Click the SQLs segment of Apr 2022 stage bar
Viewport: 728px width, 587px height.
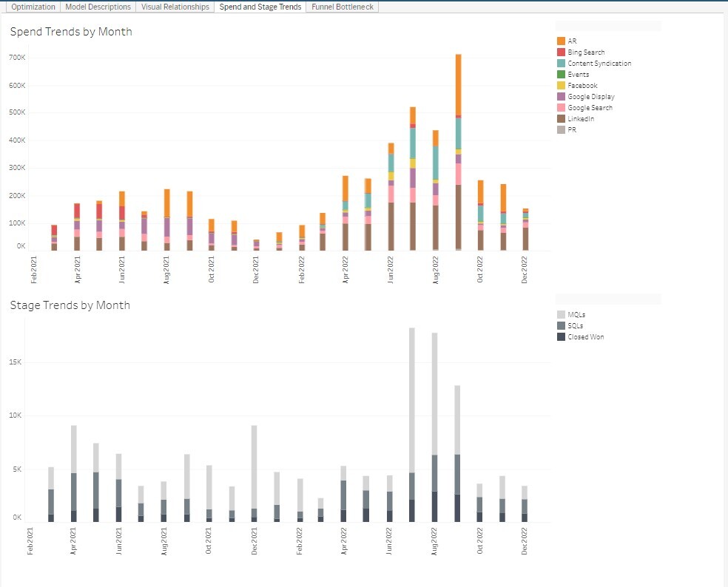coord(343,495)
